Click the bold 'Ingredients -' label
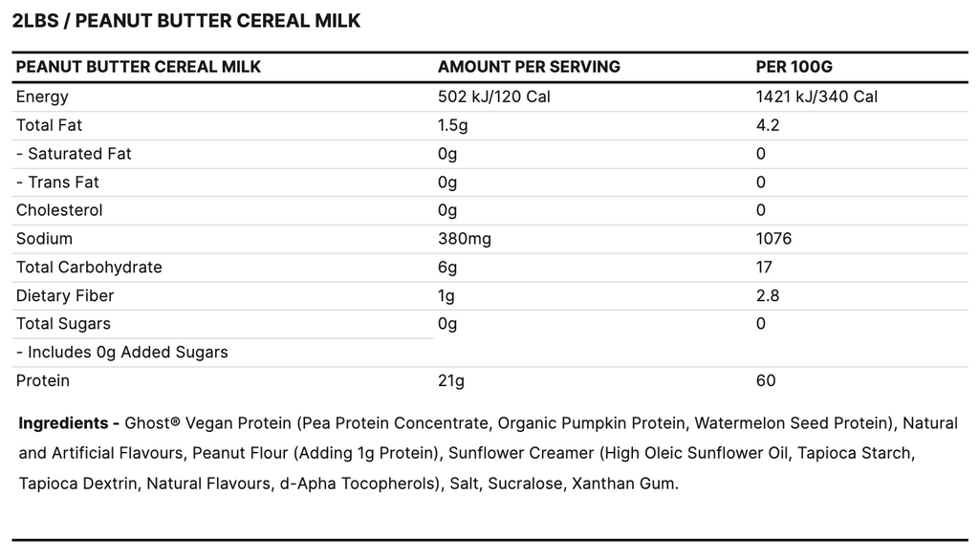Viewport: 979px width, 560px height. 69,423
